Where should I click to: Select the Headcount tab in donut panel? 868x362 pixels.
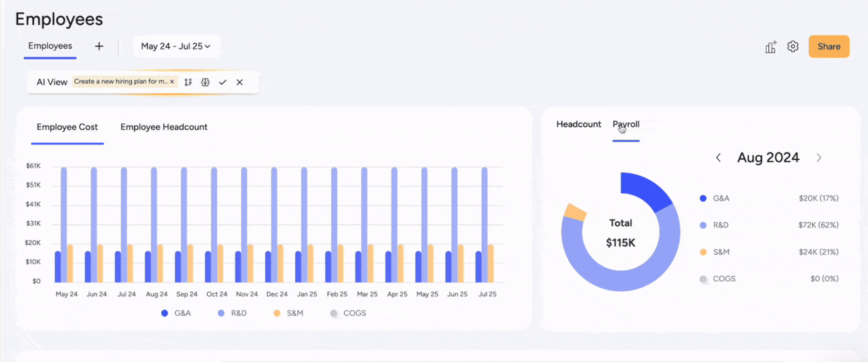click(x=578, y=124)
